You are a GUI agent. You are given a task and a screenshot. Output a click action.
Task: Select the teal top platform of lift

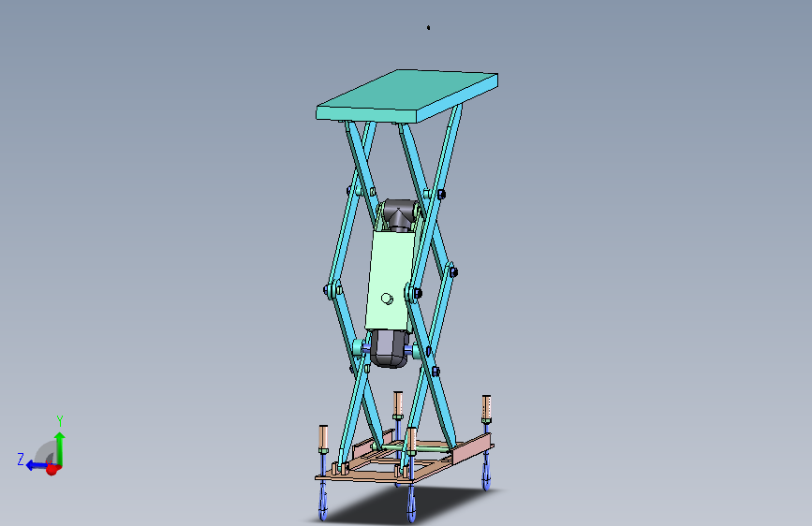[x=407, y=96]
